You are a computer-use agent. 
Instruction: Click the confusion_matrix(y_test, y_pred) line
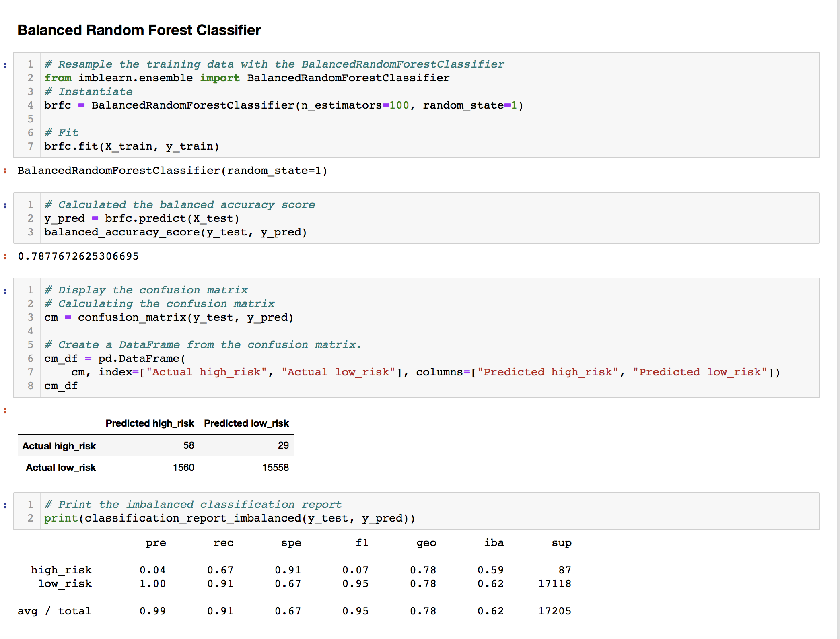point(169,317)
